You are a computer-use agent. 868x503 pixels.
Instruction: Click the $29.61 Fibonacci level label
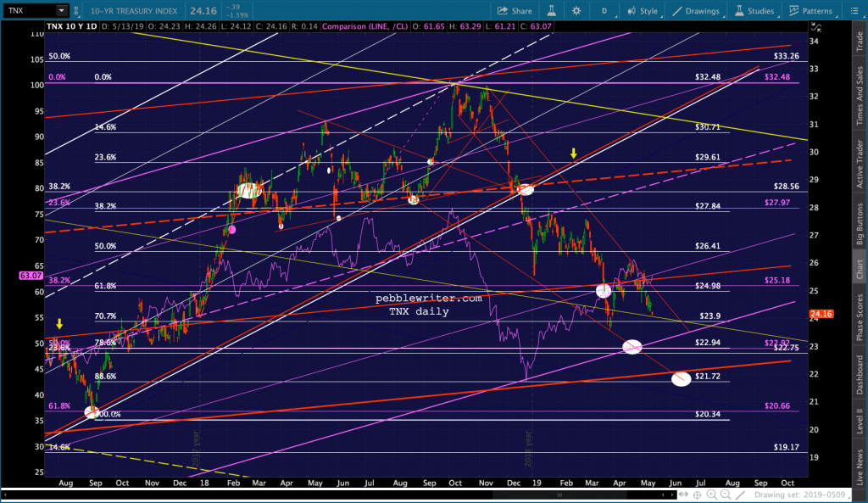click(708, 157)
